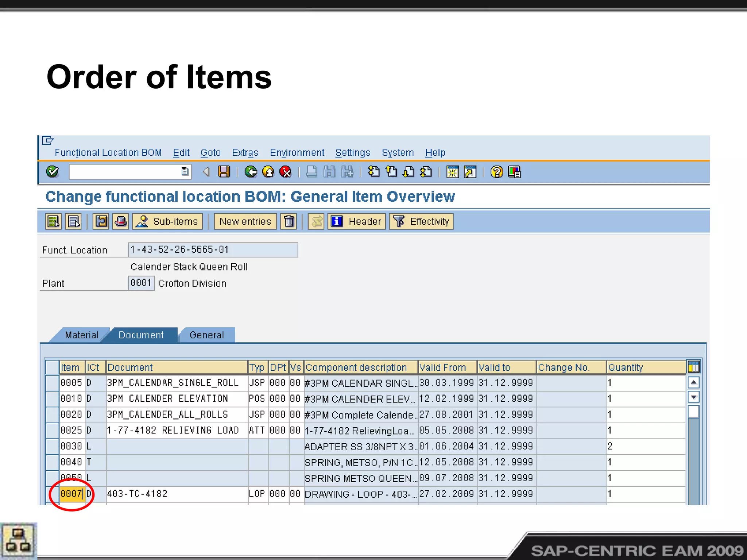This screenshot has height=560, width=747.
Task: Click the table scroll down arrow
Action: click(x=693, y=397)
